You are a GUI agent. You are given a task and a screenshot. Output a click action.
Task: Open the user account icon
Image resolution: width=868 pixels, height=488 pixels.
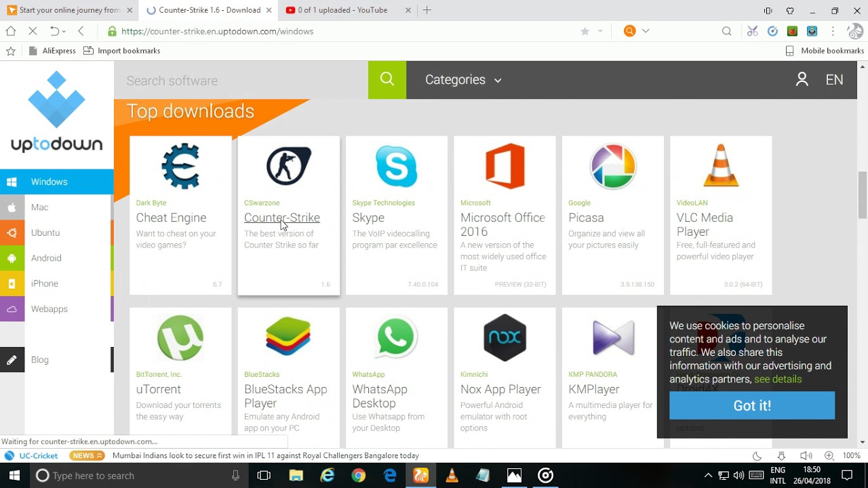pyautogui.click(x=802, y=79)
